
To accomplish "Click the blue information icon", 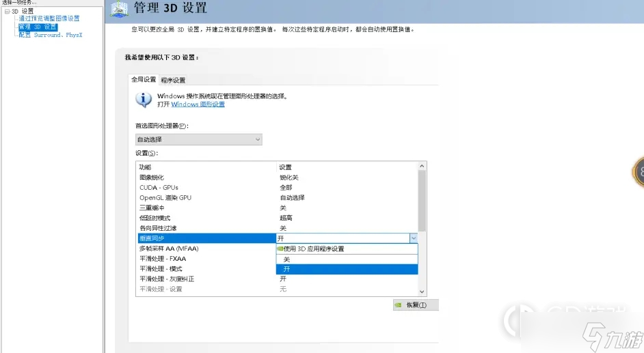I will click(x=144, y=99).
